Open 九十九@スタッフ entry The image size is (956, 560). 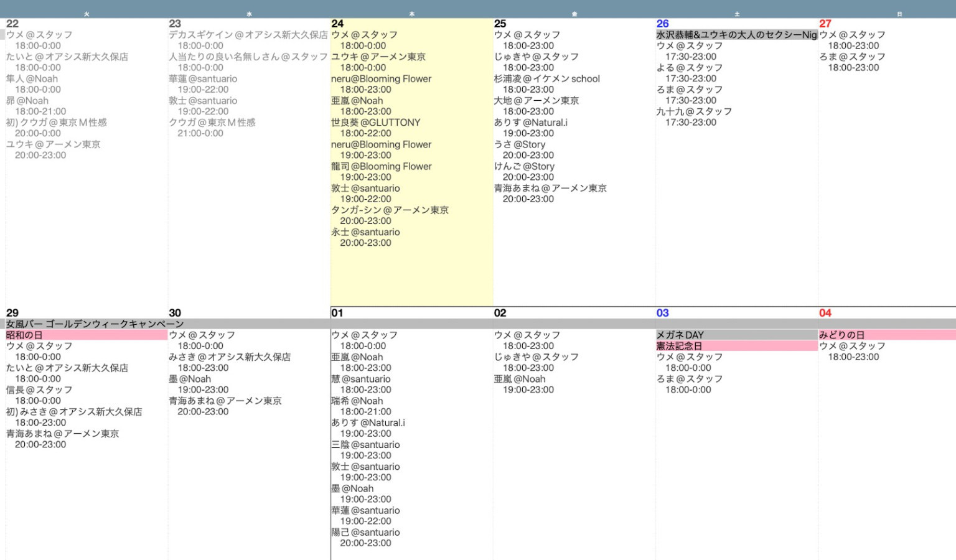coord(694,111)
